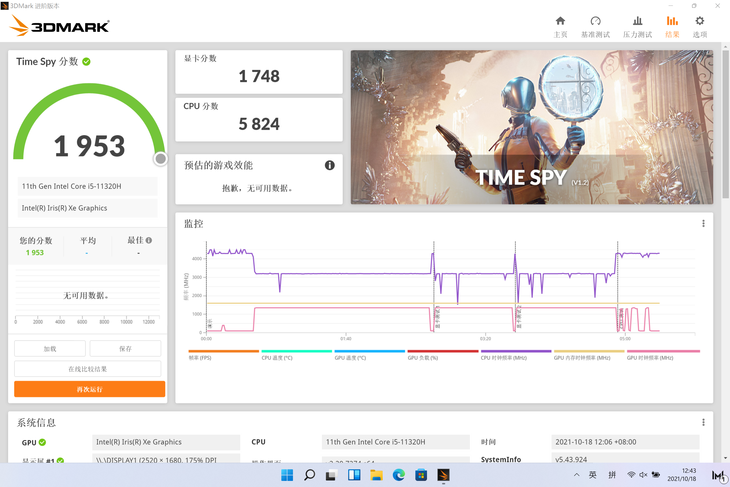Click the gauge end-point gray knob

161,159
